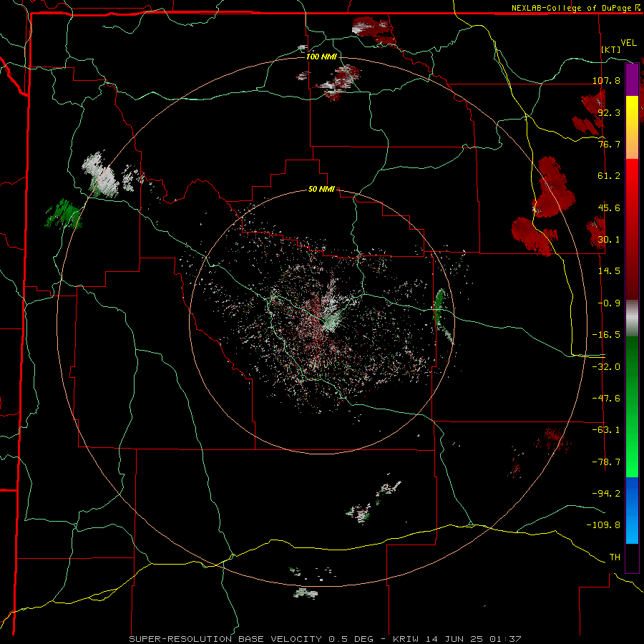Screen dimensions: 644x644
Task: Click the 14 JUN 25 01:37 timestamp
Action: tap(474, 639)
